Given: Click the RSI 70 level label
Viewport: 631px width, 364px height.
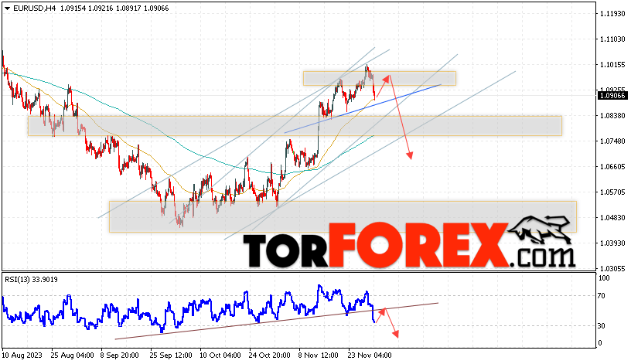Looking at the screenshot, I should point(601,296).
